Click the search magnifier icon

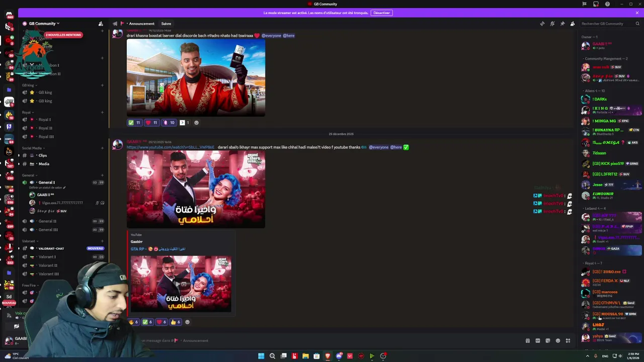pos(637,24)
